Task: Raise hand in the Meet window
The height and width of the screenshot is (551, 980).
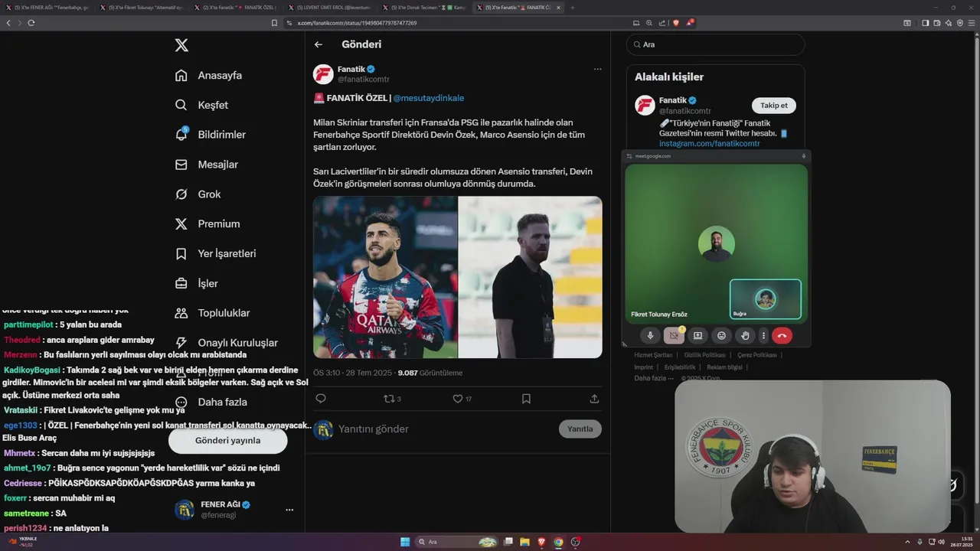Action: pyautogui.click(x=745, y=335)
